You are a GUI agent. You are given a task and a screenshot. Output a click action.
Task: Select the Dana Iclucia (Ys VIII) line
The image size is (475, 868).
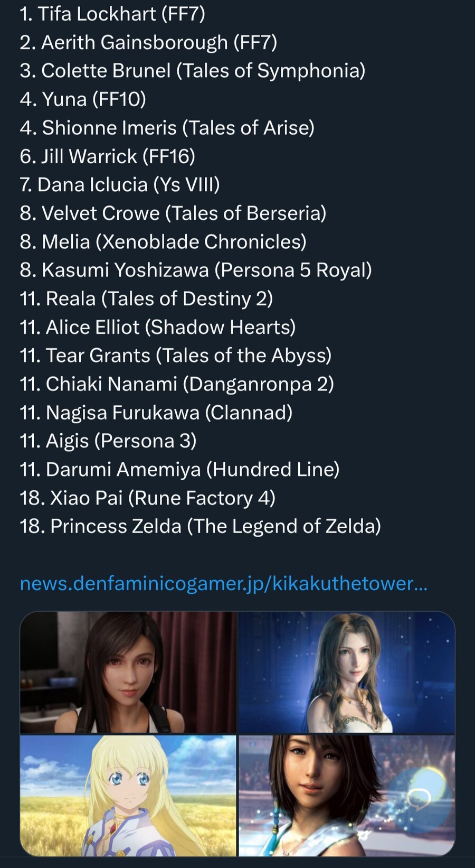(x=120, y=185)
